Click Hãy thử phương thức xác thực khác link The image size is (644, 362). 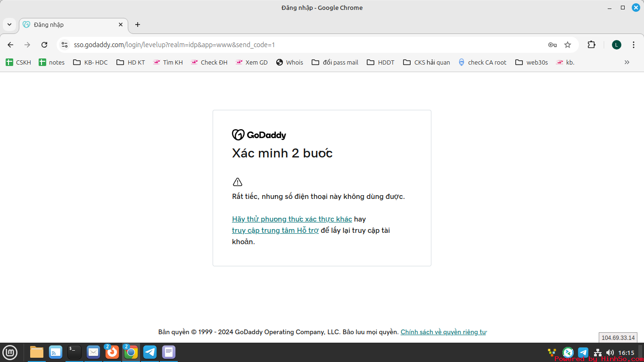292,219
